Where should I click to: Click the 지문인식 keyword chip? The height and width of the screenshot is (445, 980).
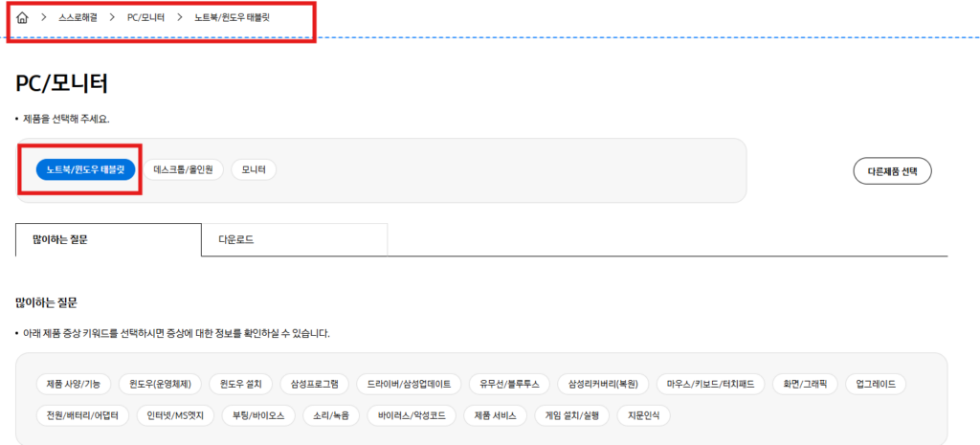(643, 415)
